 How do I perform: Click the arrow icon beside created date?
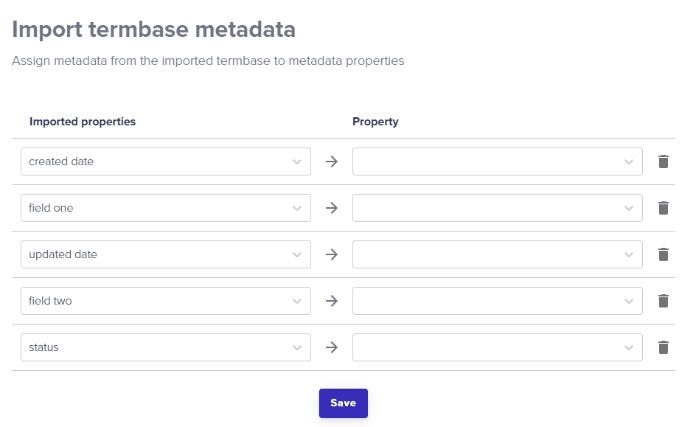[332, 162]
